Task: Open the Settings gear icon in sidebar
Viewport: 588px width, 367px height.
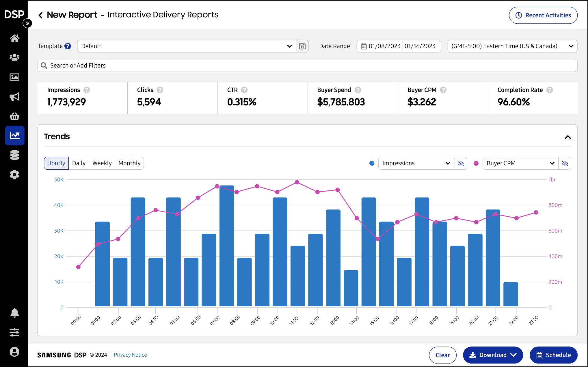Action: click(x=14, y=175)
